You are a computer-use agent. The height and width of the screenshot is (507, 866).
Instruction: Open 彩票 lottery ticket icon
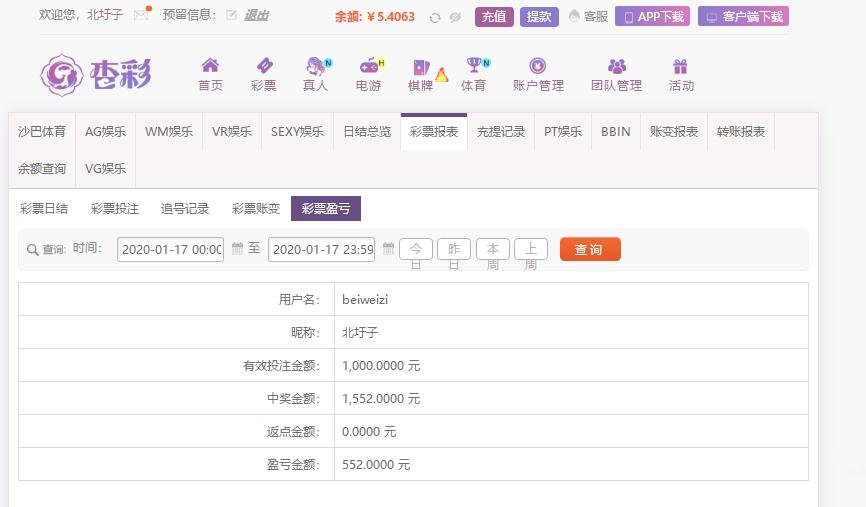coord(264,65)
